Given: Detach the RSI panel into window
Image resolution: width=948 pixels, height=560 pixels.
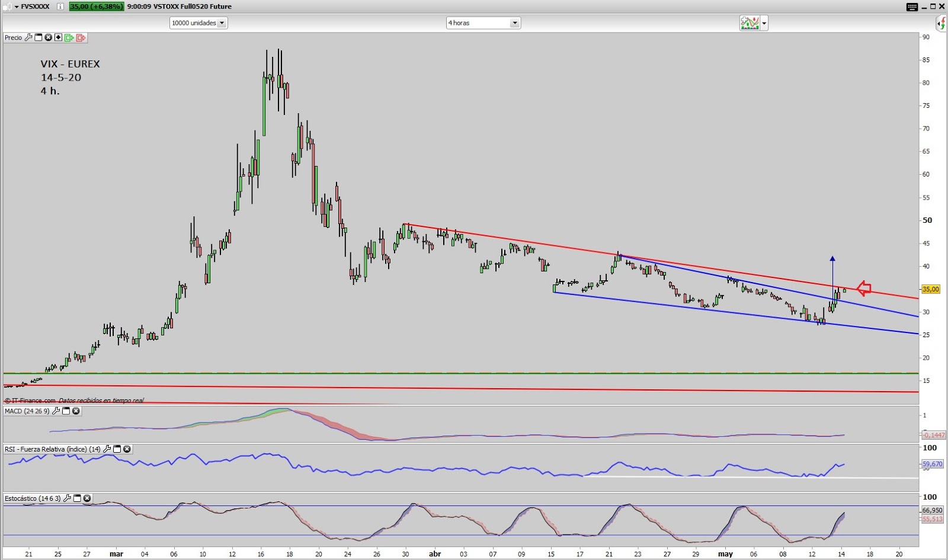Looking at the screenshot, I should (x=117, y=449).
